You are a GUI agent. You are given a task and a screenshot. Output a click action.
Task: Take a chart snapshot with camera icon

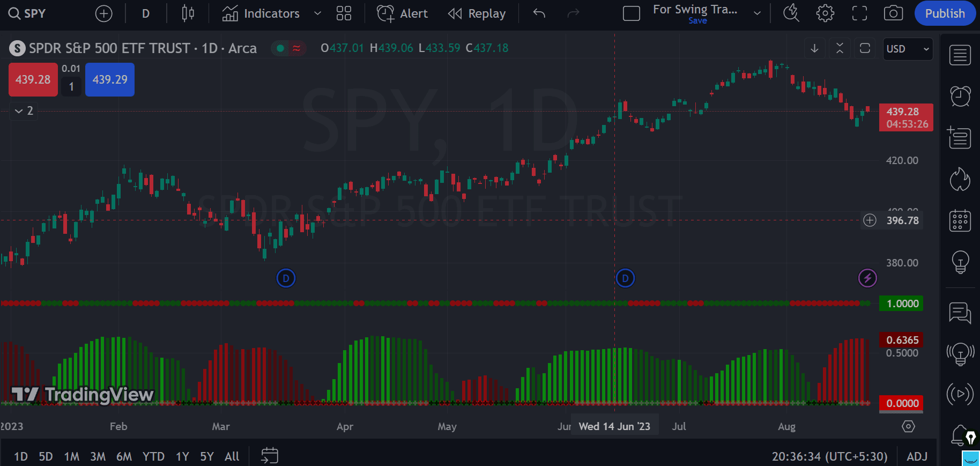[x=893, y=13]
